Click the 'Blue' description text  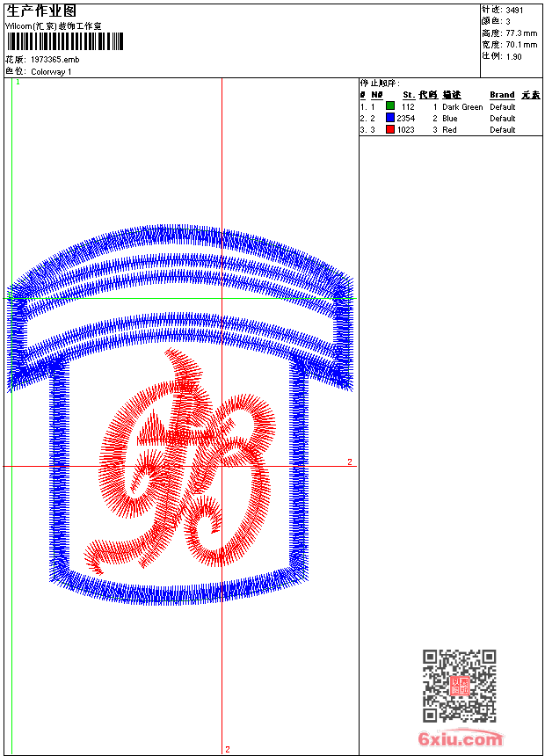coord(449,118)
